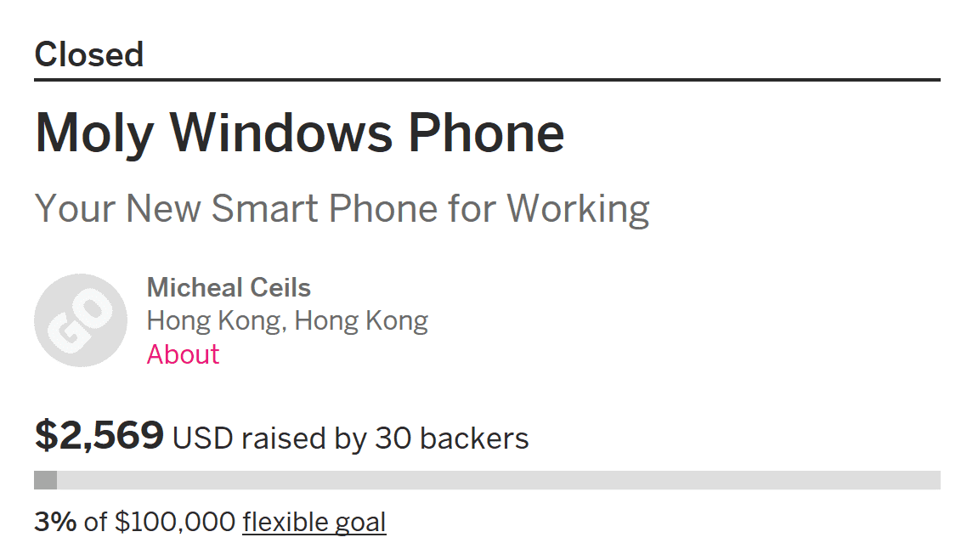This screenshot has height=560, width=967.
Task: Click the $2,569 amount raised
Action: click(x=99, y=436)
